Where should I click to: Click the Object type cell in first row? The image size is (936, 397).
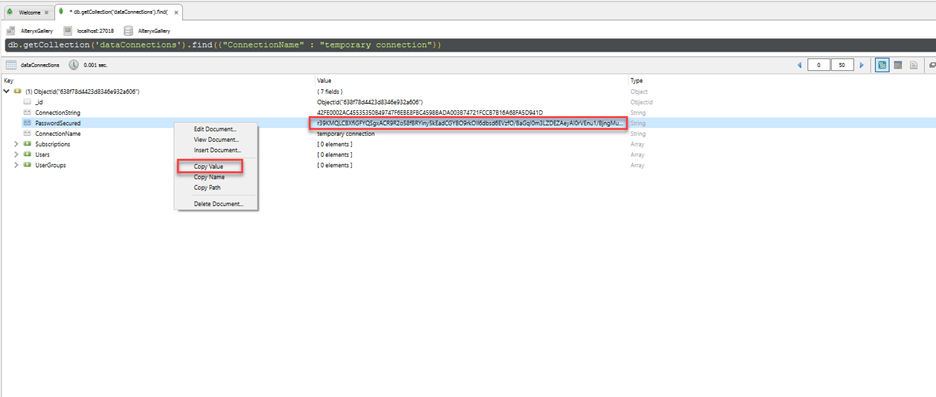(x=638, y=91)
